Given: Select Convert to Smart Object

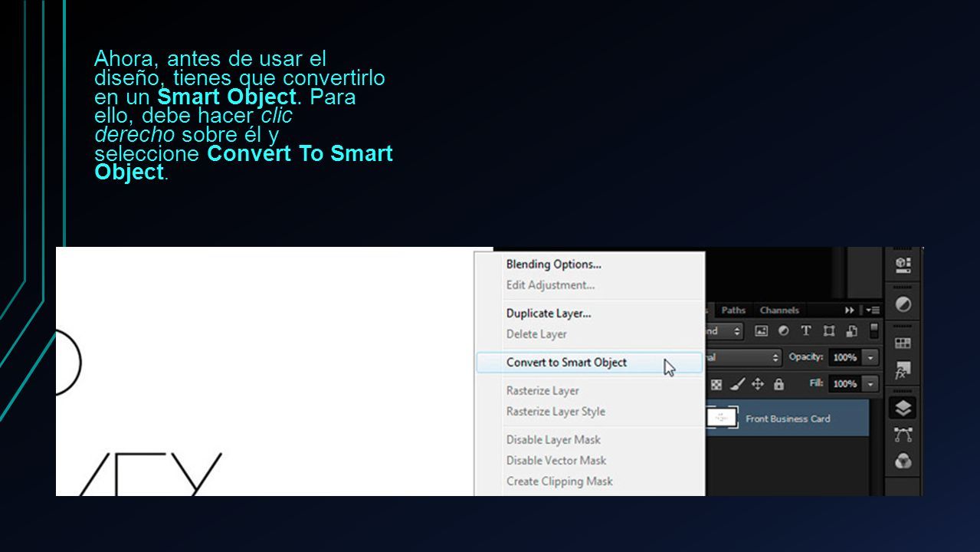Looking at the screenshot, I should click(588, 363).
